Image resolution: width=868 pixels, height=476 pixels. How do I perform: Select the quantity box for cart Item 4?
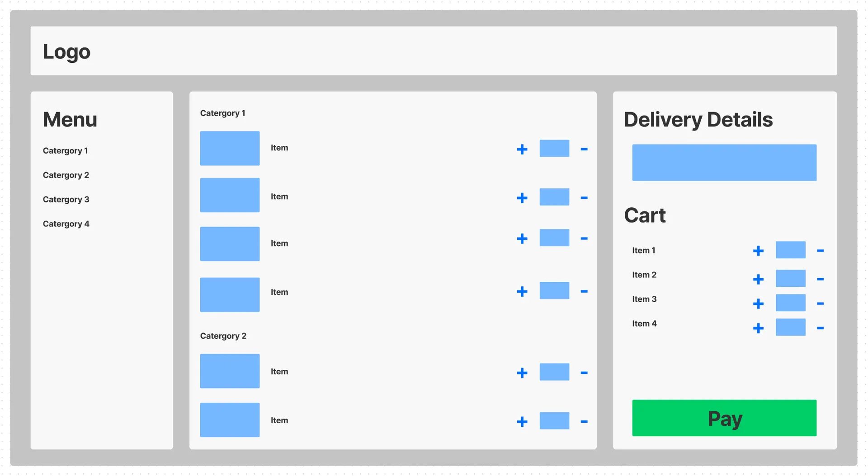click(x=791, y=327)
